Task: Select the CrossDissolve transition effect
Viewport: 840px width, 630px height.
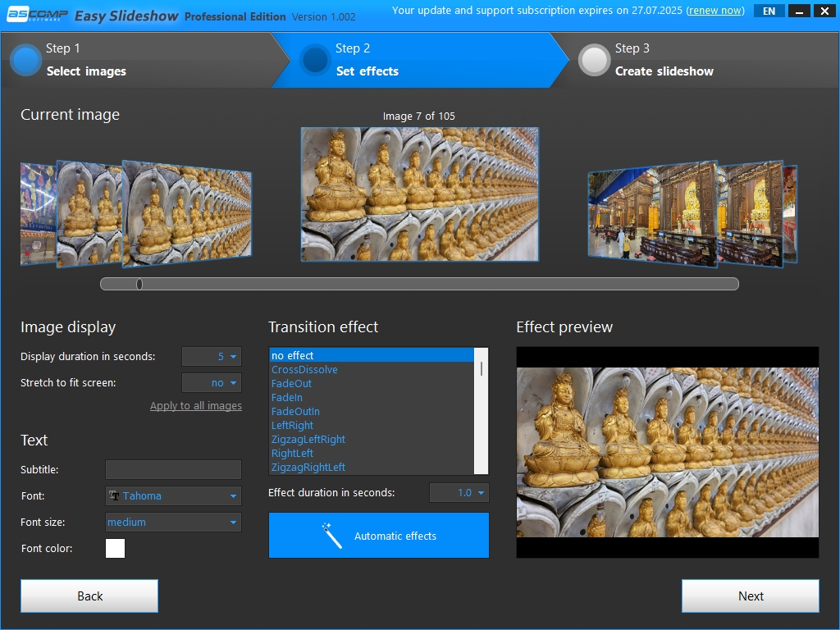Action: pos(372,369)
